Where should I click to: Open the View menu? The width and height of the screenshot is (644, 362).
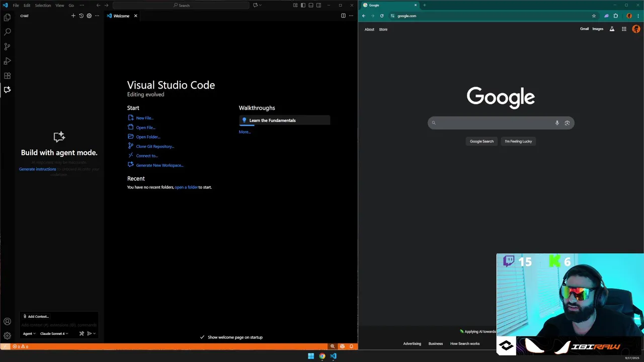click(60, 5)
